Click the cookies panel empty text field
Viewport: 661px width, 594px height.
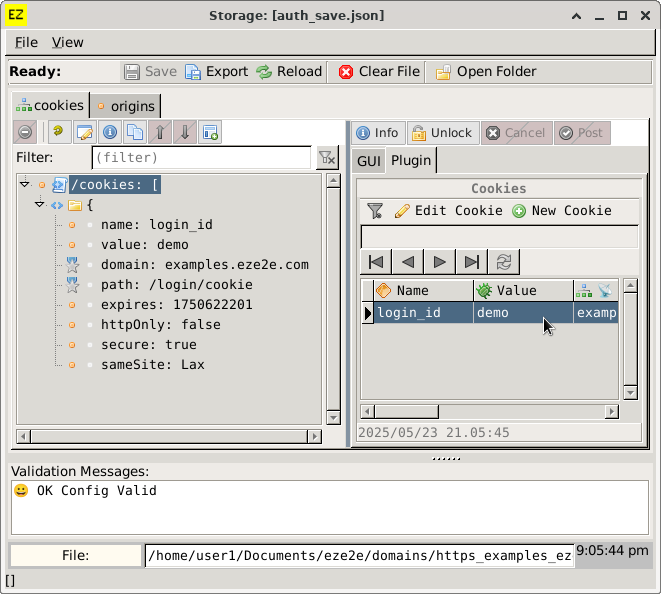click(500, 237)
